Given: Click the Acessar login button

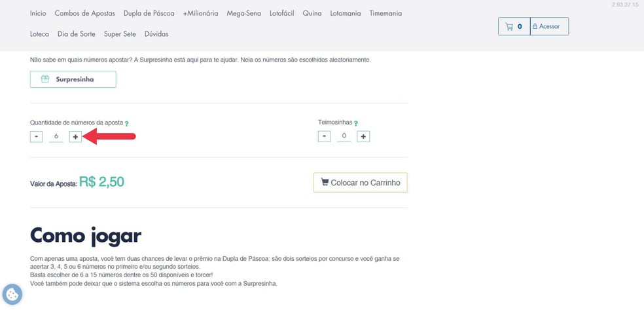Looking at the screenshot, I should pyautogui.click(x=550, y=26).
